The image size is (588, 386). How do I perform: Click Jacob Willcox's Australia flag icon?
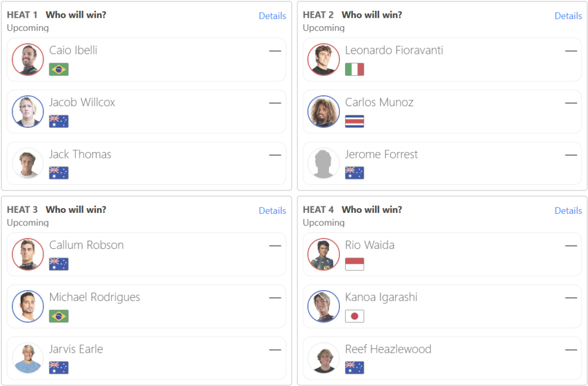59,121
